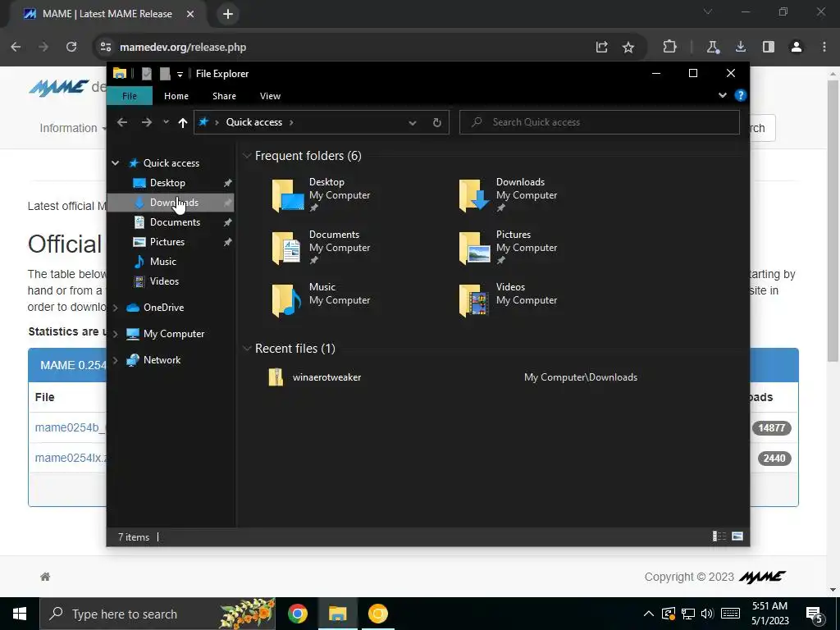Open Chrome three-dot menu
This screenshot has width=840, height=630.
[x=824, y=47]
